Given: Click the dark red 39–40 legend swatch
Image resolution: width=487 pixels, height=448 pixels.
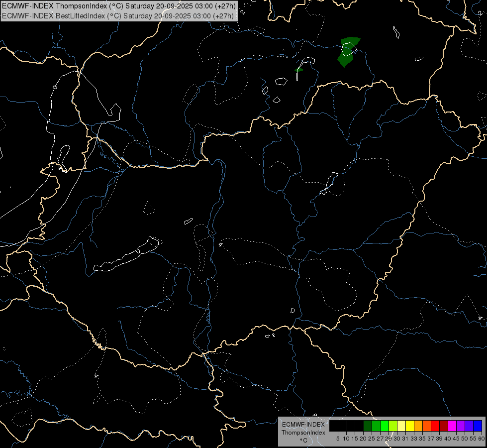Looking at the screenshot, I should pyautogui.click(x=444, y=426).
